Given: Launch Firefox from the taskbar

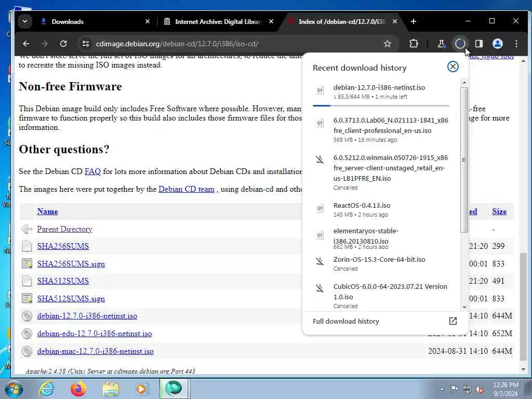Looking at the screenshot, I should pos(78,389).
